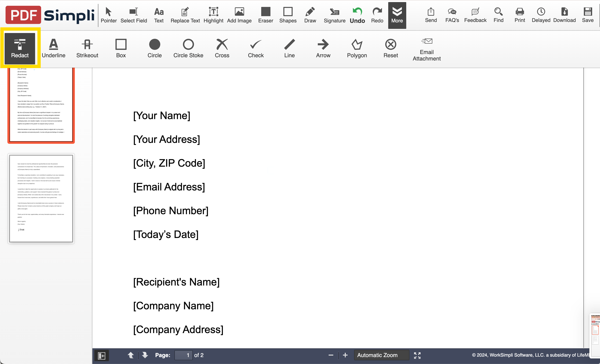
Task: Click the Undo button
Action: [x=357, y=15]
